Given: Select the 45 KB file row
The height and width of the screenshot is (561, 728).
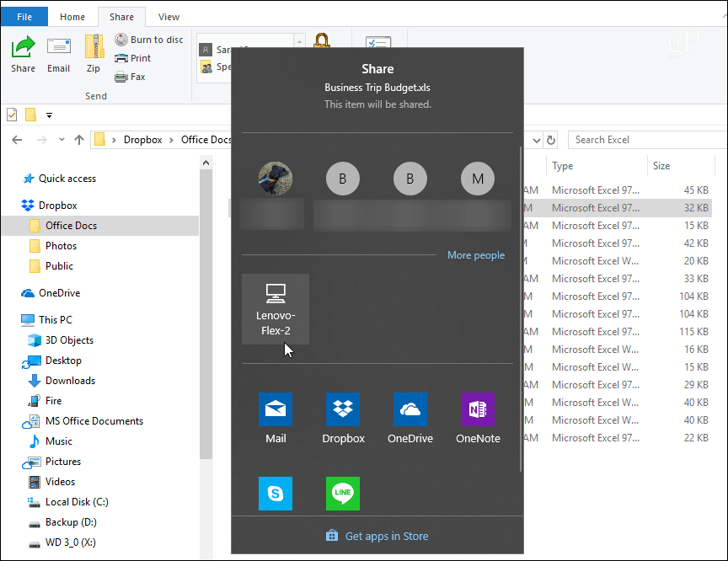Looking at the screenshot, I should coord(618,190).
